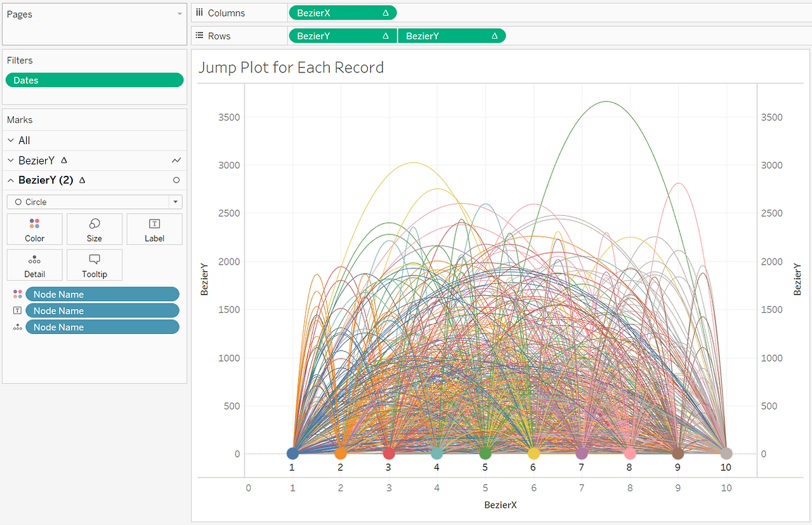Open the Circle mark type dropdown
Viewport: 812px width, 525px height.
pos(95,202)
